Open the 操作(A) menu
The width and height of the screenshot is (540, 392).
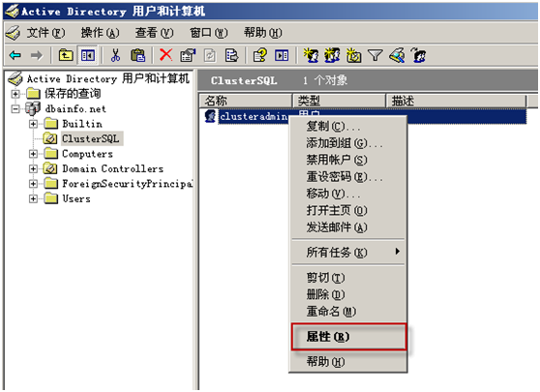pos(101,33)
